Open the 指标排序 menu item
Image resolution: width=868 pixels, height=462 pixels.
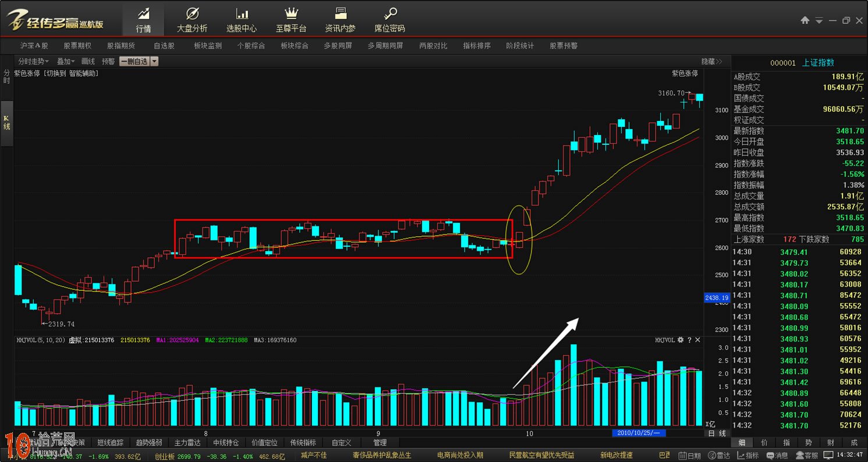[477, 45]
